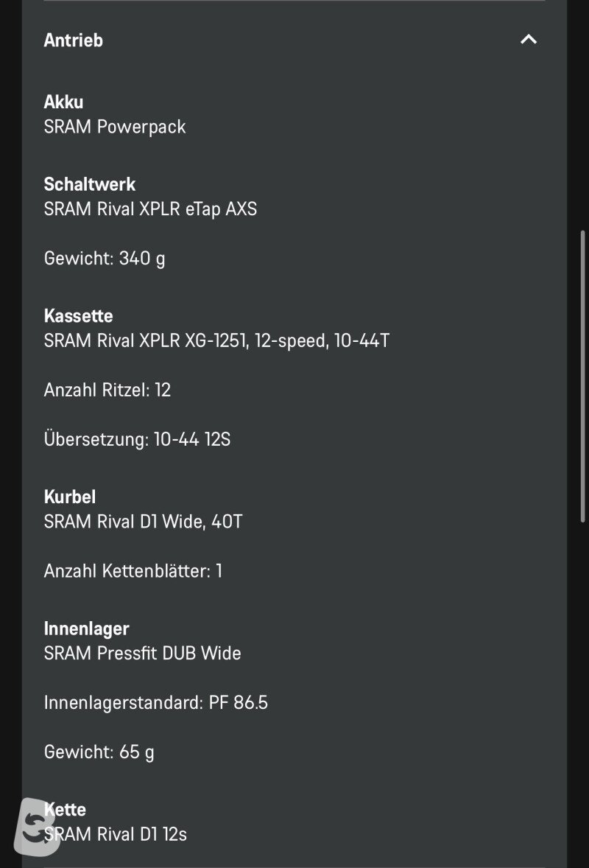Screen dimensions: 589x868
Task: Click the Anzahl Kettenblätter: 1 line
Action: tap(133, 571)
